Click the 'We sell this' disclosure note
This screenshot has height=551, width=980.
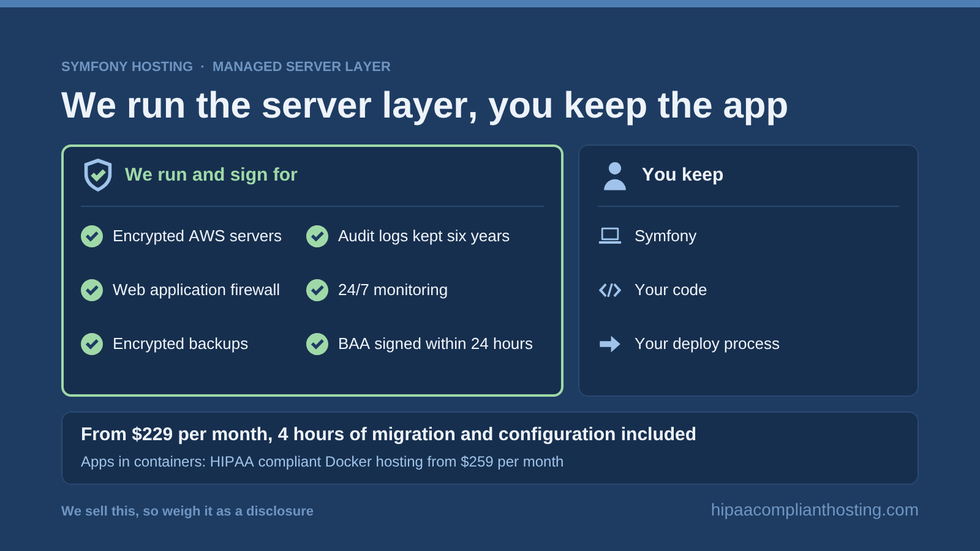tap(187, 511)
